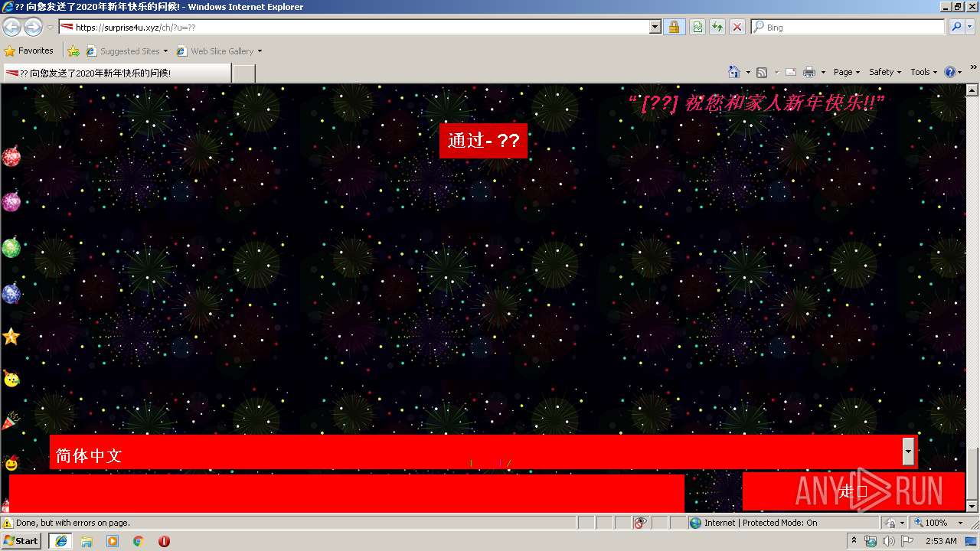This screenshot has height=551, width=980.
Task: Click the RSS feeds icon
Action: coord(762,72)
